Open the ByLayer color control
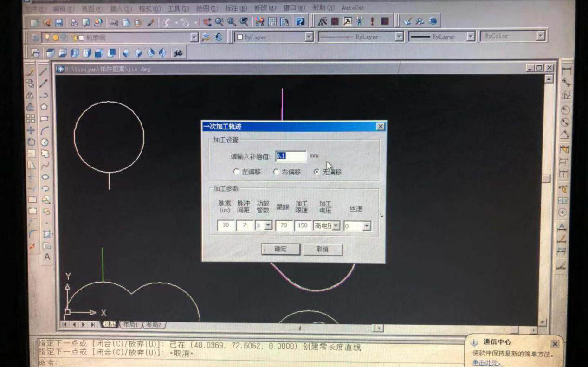The width and height of the screenshot is (588, 367). [309, 37]
